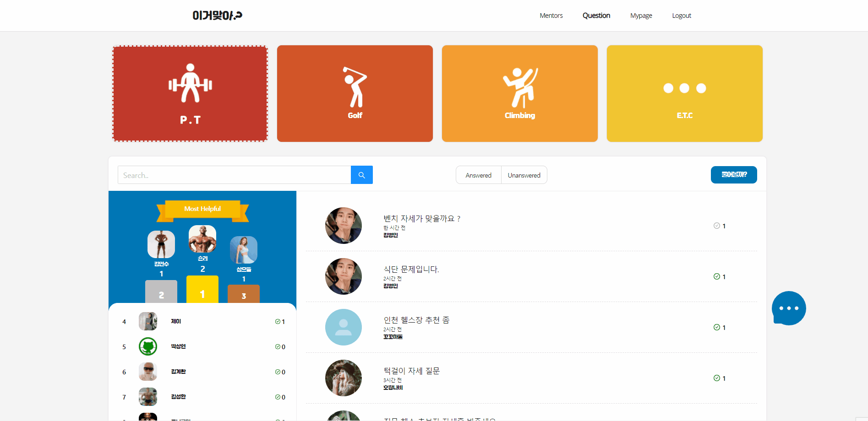Image resolution: width=868 pixels, height=421 pixels.
Task: Go to the Mentors page
Action: tap(551, 16)
